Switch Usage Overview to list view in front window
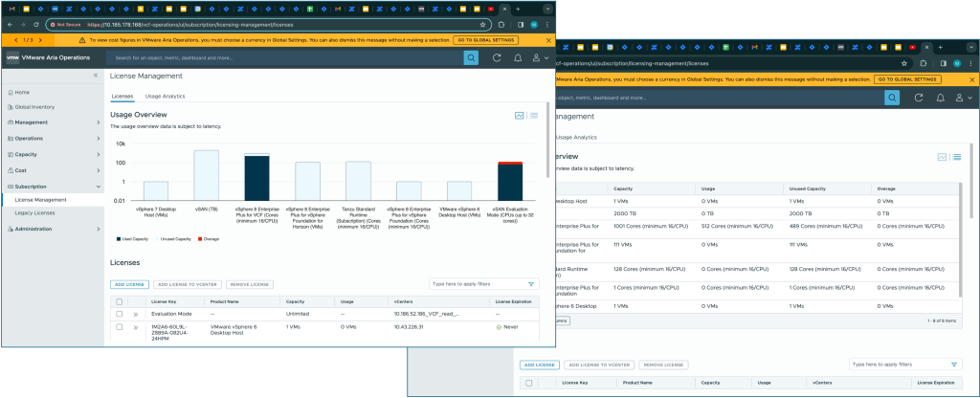The image size is (980, 398). pyautogui.click(x=534, y=115)
